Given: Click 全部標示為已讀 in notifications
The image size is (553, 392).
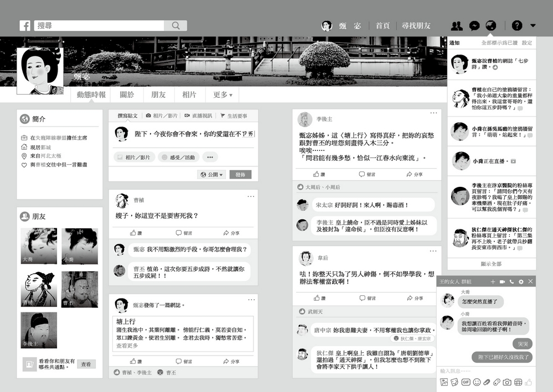Looking at the screenshot, I should point(499,43).
